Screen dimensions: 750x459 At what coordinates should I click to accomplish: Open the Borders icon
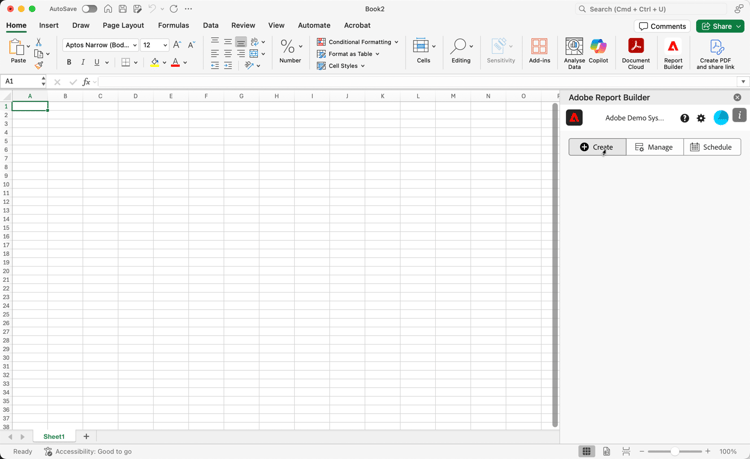(x=126, y=62)
